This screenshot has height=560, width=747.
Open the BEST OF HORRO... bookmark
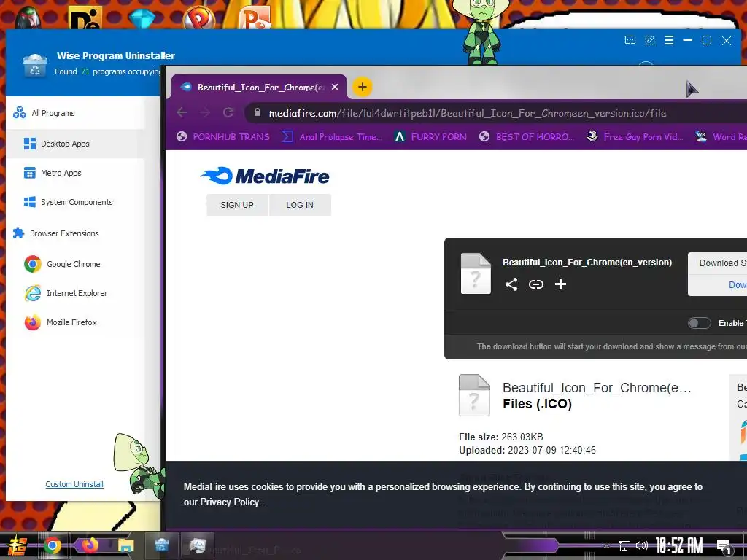point(527,136)
